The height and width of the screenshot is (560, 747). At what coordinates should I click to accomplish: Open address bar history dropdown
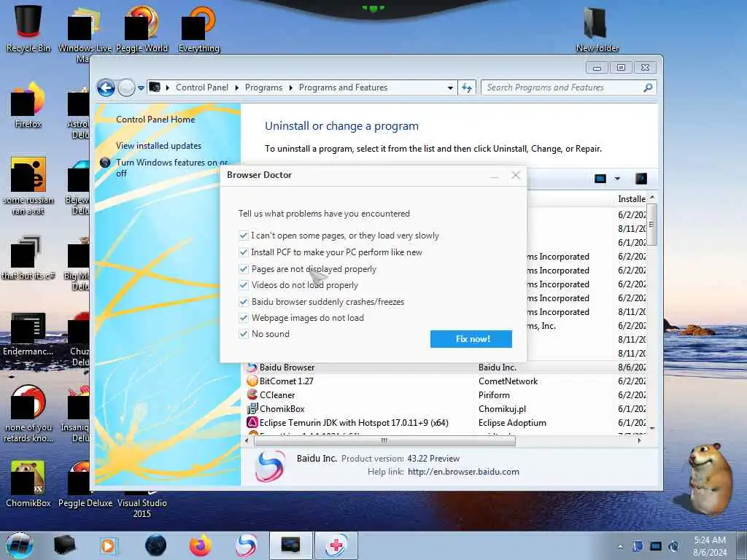click(x=450, y=88)
